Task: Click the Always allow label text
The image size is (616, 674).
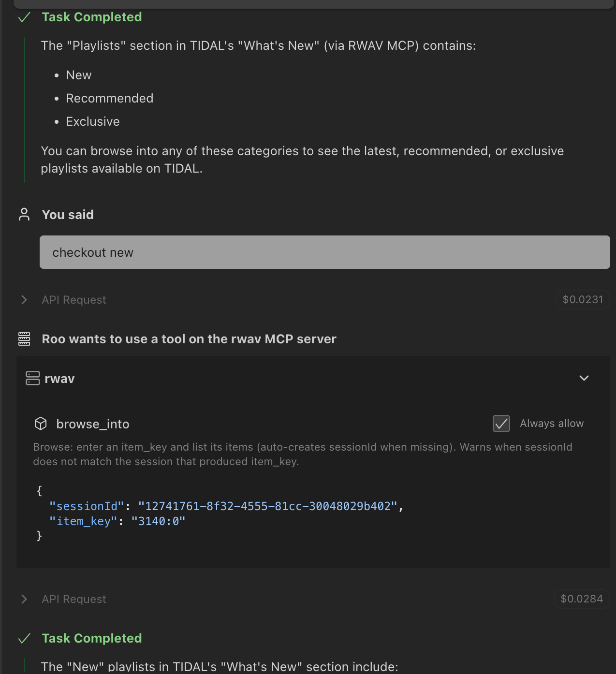Action: [x=552, y=424]
